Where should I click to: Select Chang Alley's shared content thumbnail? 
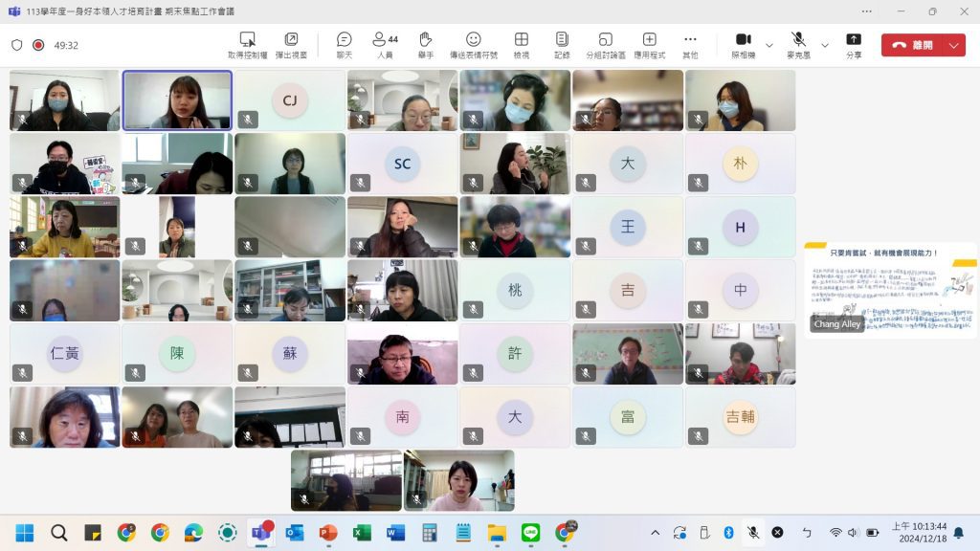coord(890,289)
